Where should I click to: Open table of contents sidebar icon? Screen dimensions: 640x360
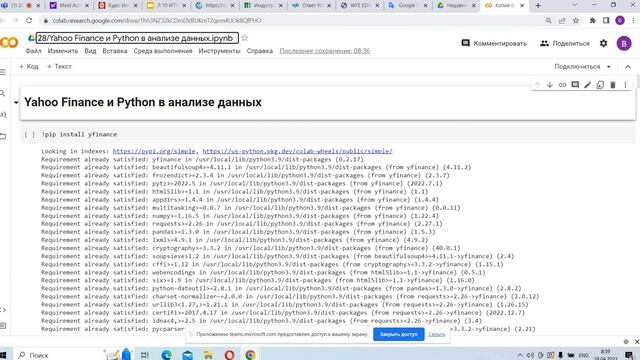pyautogui.click(x=3, y=72)
